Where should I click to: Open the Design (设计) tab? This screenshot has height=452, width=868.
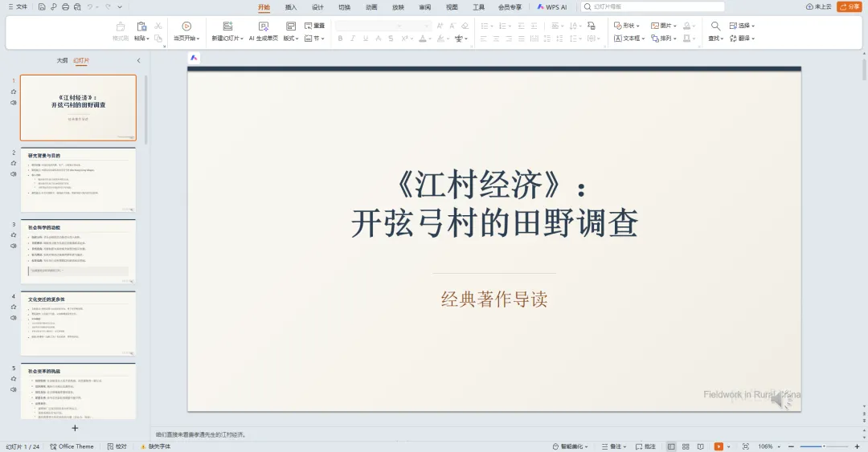317,7
